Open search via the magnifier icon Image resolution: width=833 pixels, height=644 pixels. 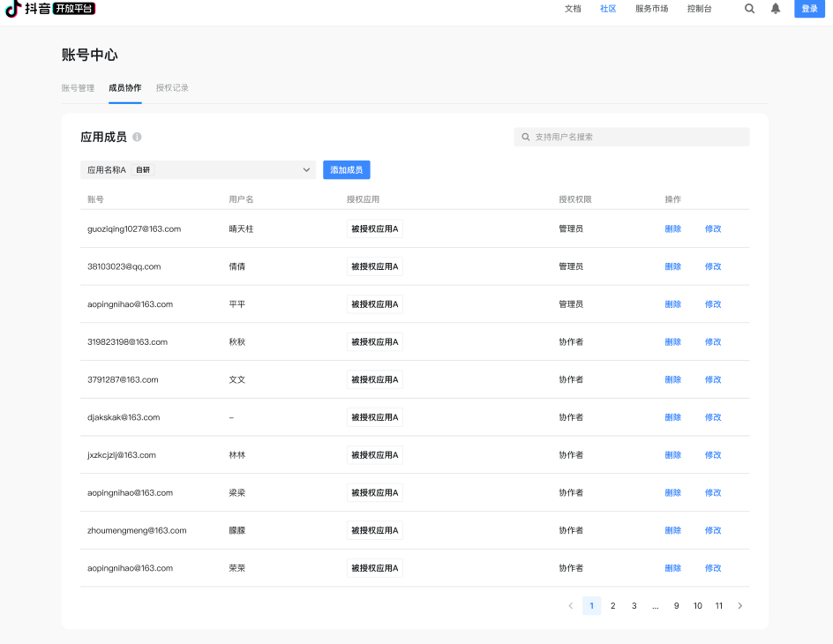(749, 9)
